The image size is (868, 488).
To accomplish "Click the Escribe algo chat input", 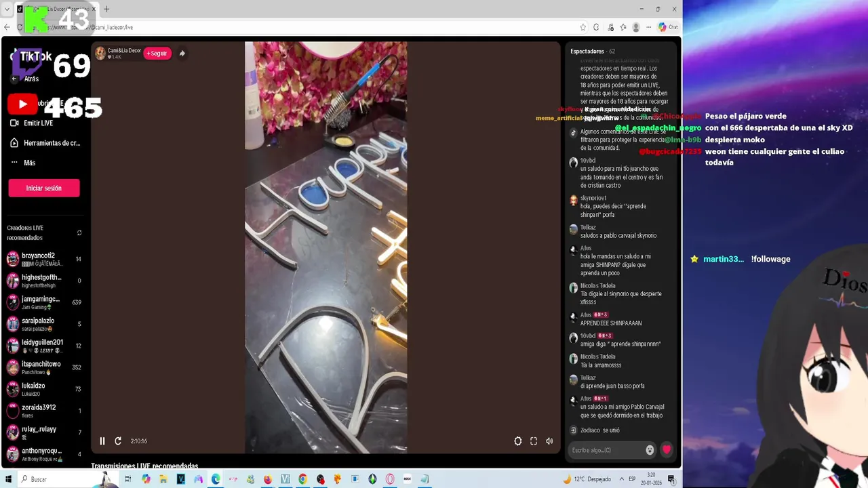I will pos(607,450).
